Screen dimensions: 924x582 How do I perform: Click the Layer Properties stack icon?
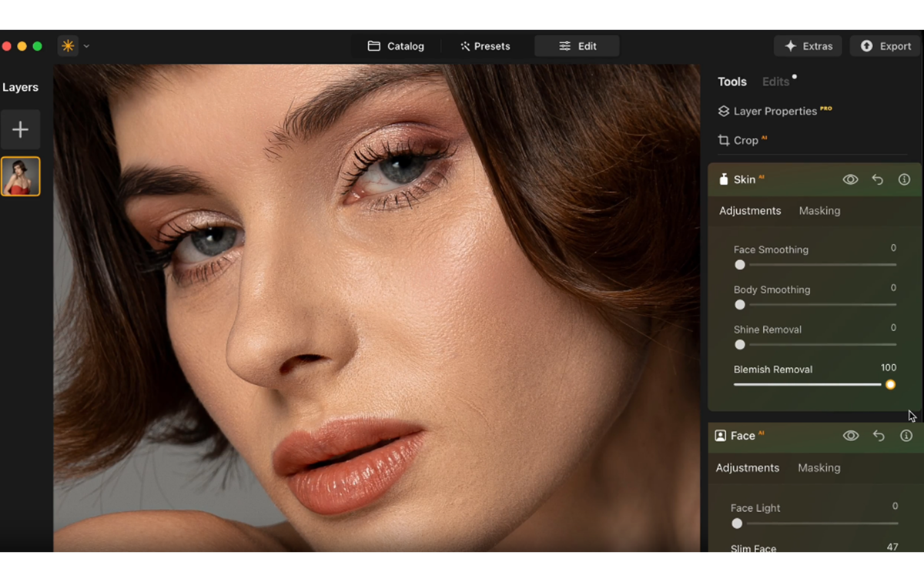click(x=724, y=111)
